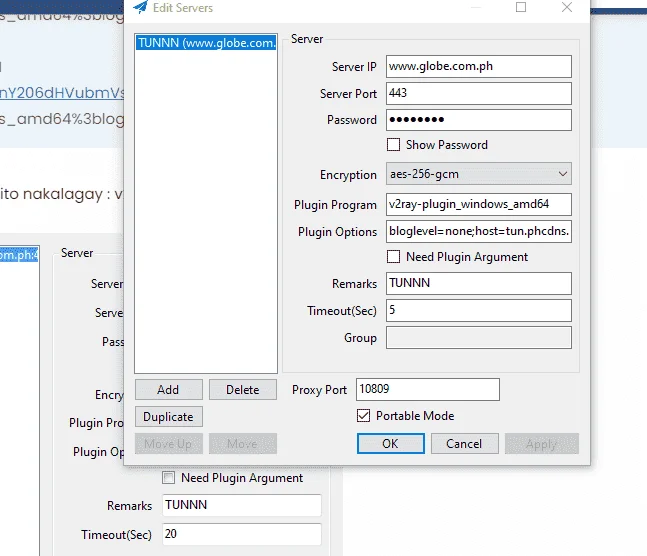Click the Delete button
This screenshot has height=556, width=647.
point(243,390)
